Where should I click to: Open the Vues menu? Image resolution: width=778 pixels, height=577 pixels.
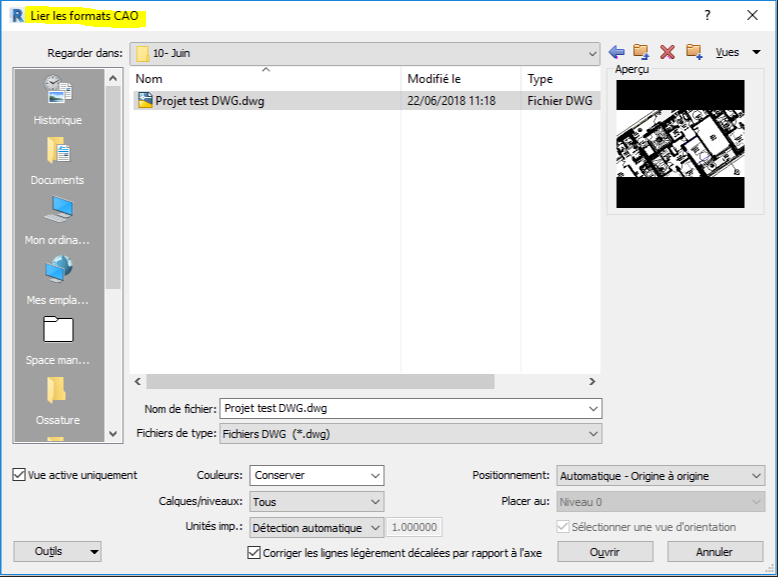[x=737, y=52]
